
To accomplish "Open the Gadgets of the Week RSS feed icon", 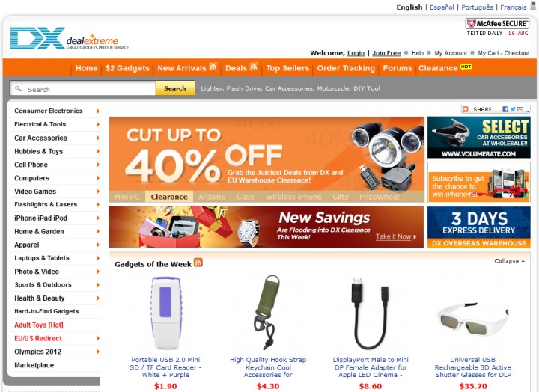I will tap(198, 263).
